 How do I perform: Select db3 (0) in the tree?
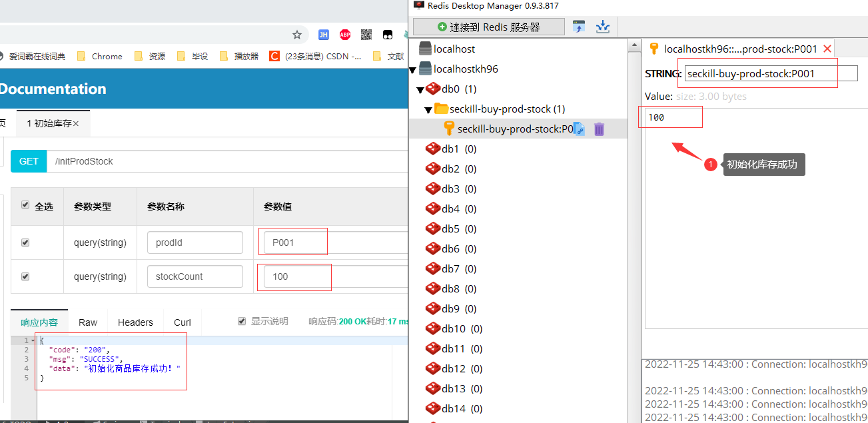(459, 189)
